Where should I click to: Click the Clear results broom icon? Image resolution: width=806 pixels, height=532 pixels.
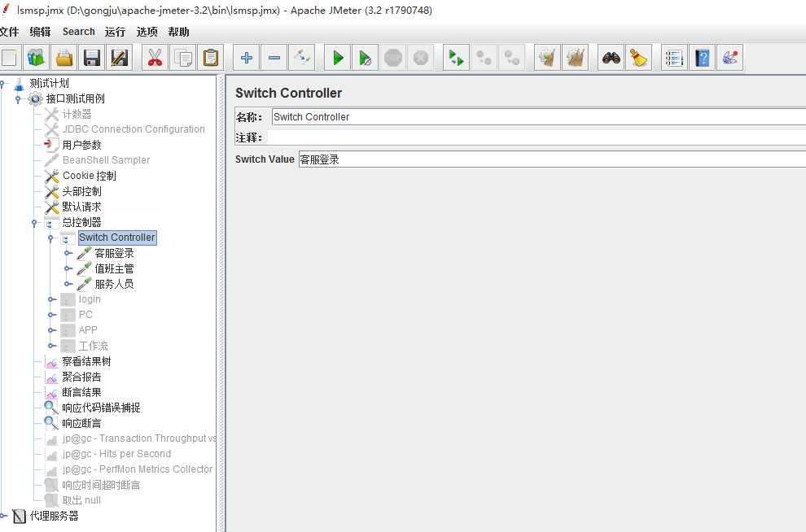click(547, 58)
